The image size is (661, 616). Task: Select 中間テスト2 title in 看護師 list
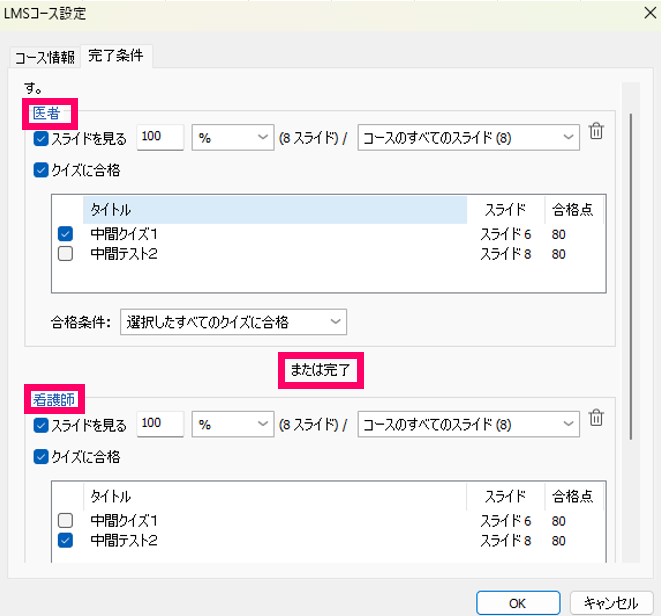point(124,540)
